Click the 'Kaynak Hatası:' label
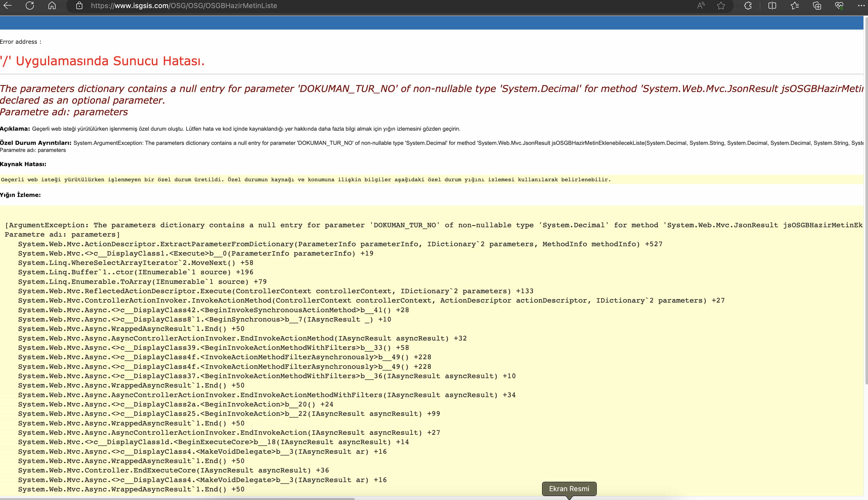The width and height of the screenshot is (868, 500). click(x=23, y=164)
